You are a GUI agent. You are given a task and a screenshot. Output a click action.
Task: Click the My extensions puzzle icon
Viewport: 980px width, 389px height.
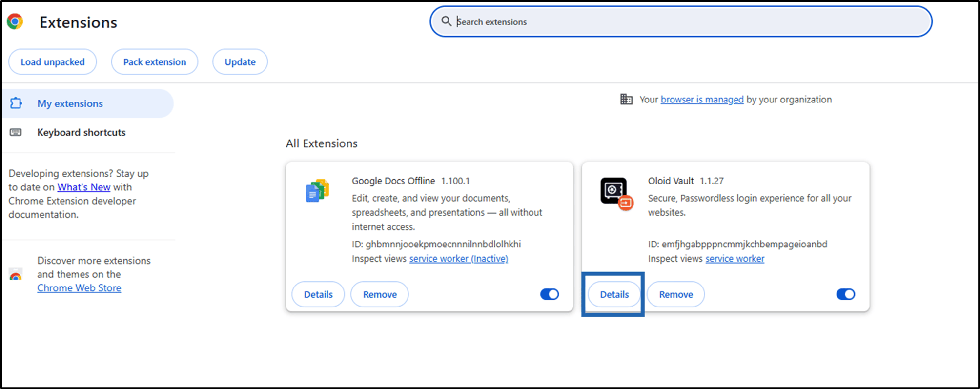[16, 103]
